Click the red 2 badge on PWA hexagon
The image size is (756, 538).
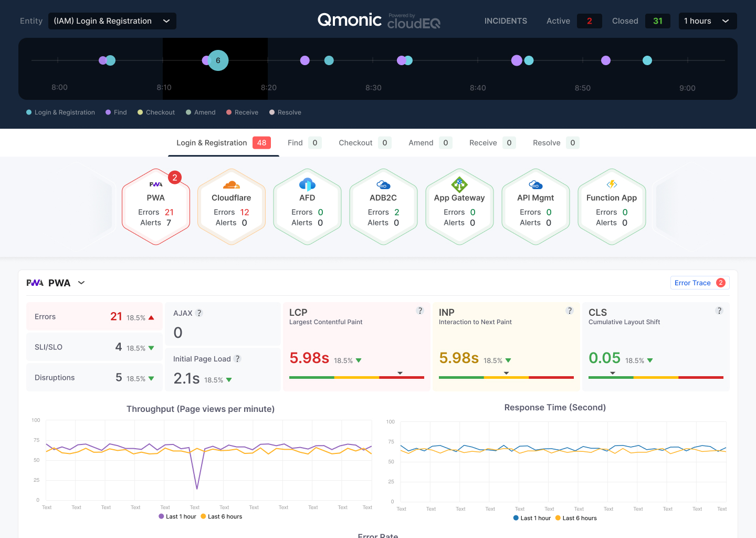(x=175, y=178)
